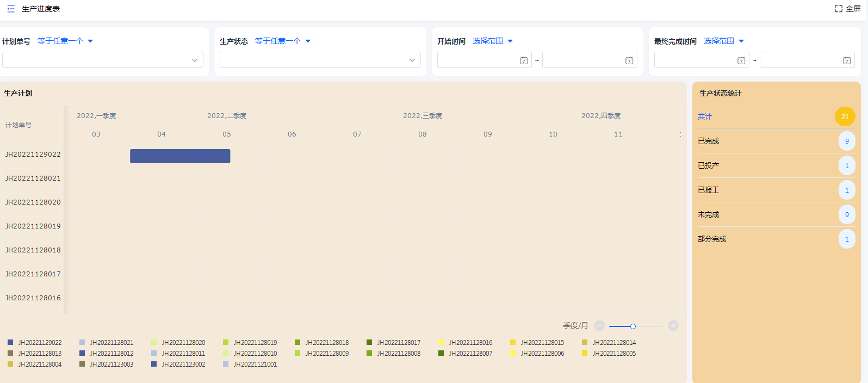The height and width of the screenshot is (383, 868).
Task: Open 选择范围 dropdown for 最终完成时间
Action: [x=724, y=41]
